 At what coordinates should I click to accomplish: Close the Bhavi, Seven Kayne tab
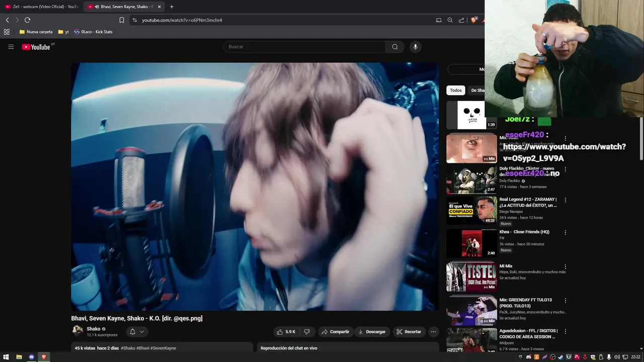pos(159,7)
